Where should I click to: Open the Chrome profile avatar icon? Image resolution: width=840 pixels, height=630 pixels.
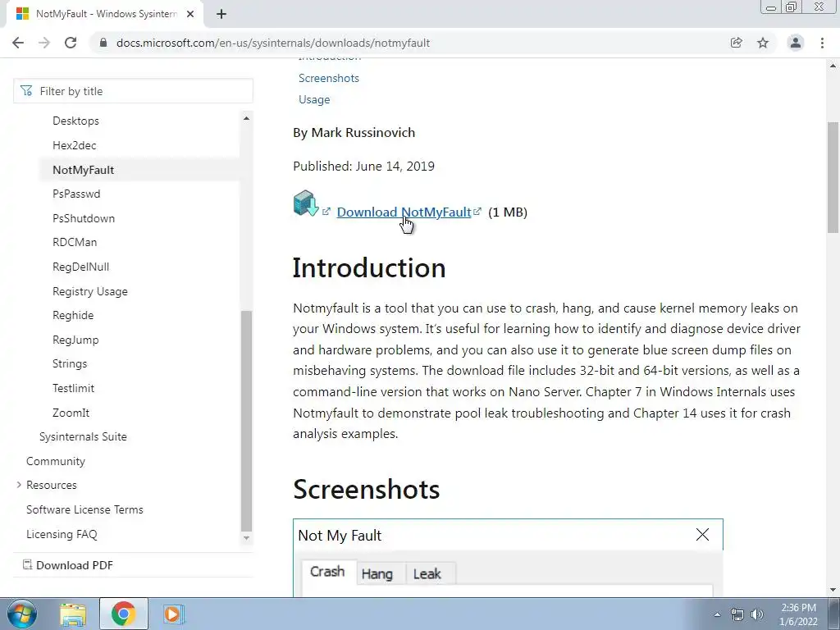(796, 43)
